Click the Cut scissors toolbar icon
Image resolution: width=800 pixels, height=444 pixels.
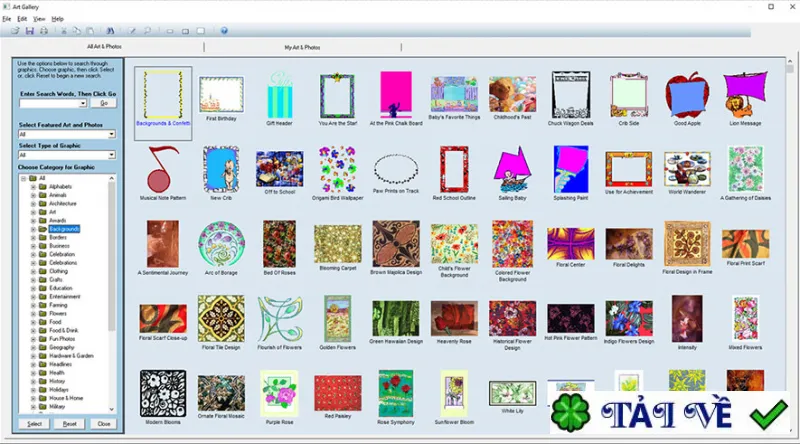click(x=64, y=31)
